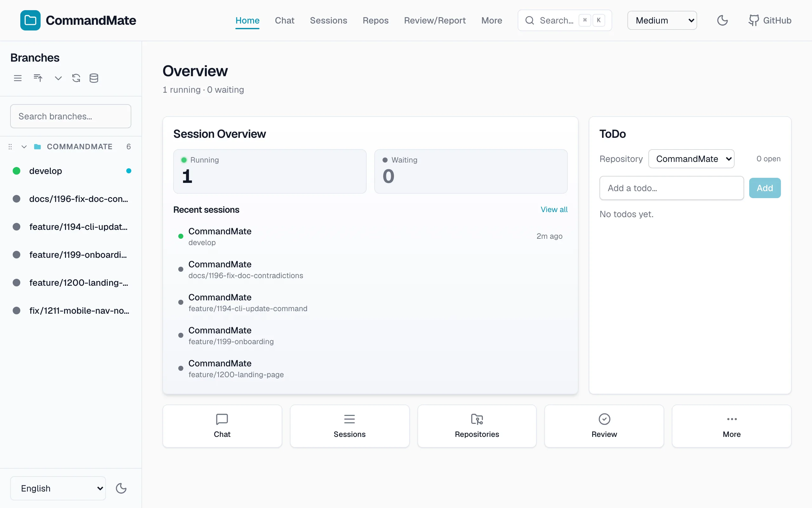The image size is (812, 508).
Task: Click the K shortcut key badge
Action: pyautogui.click(x=599, y=20)
